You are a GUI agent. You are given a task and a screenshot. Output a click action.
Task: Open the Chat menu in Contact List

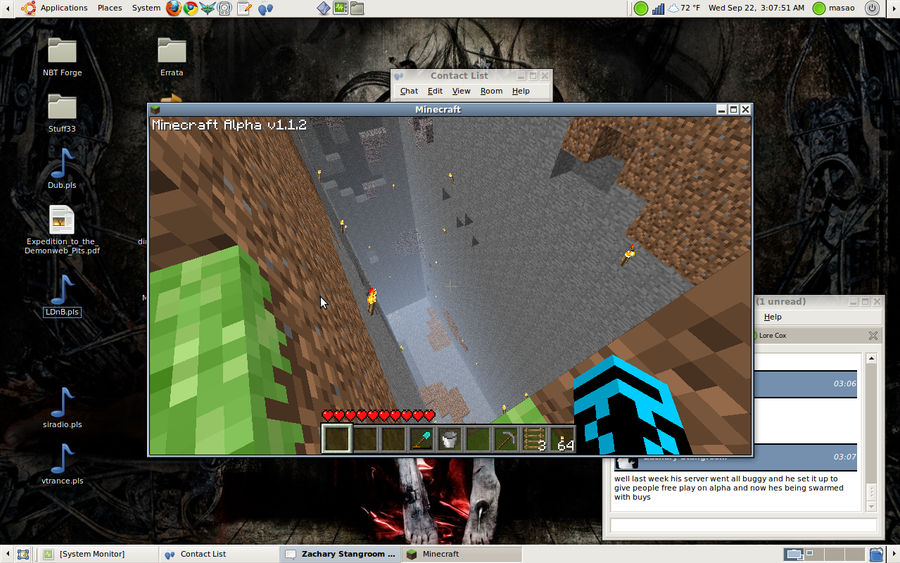coord(409,91)
